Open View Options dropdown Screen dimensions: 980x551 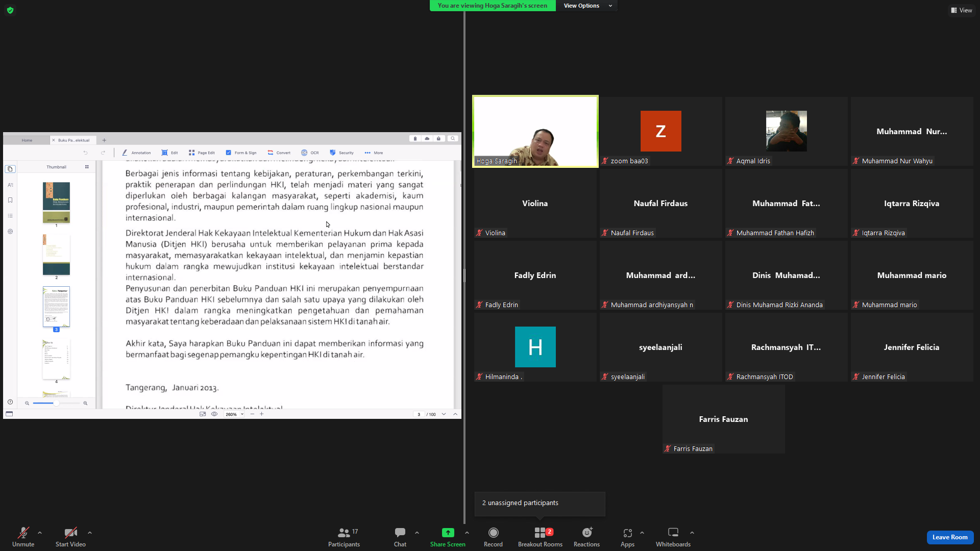(587, 6)
